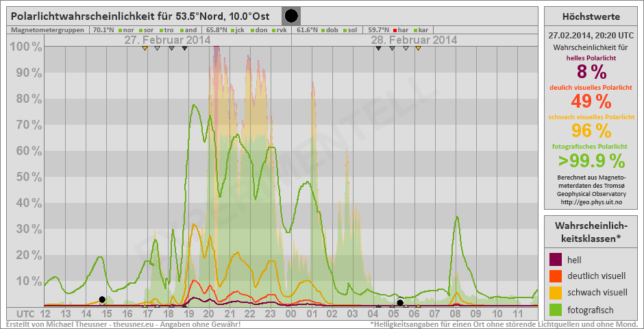Click the green 'jck' station indicator
Viewport: 644px width, 329px height.
pyautogui.click(x=233, y=30)
